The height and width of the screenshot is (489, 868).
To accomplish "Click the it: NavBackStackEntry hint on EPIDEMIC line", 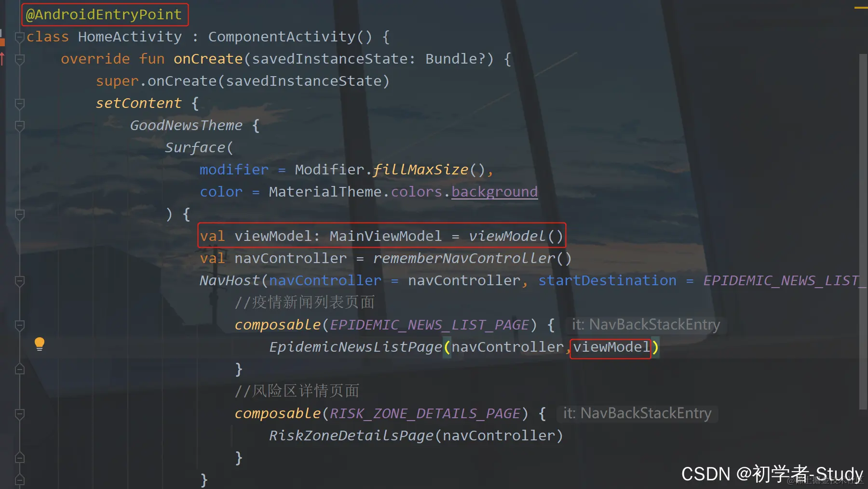I will point(646,325).
